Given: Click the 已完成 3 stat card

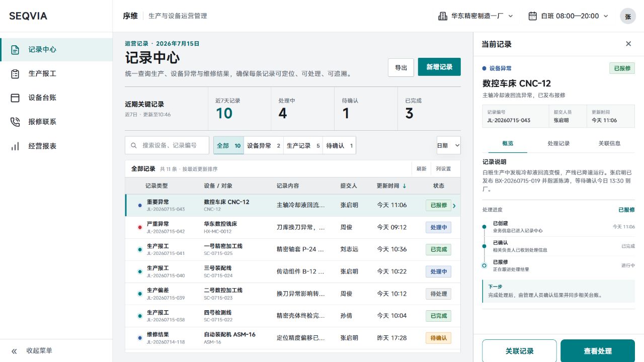Looking at the screenshot, I should (429, 109).
